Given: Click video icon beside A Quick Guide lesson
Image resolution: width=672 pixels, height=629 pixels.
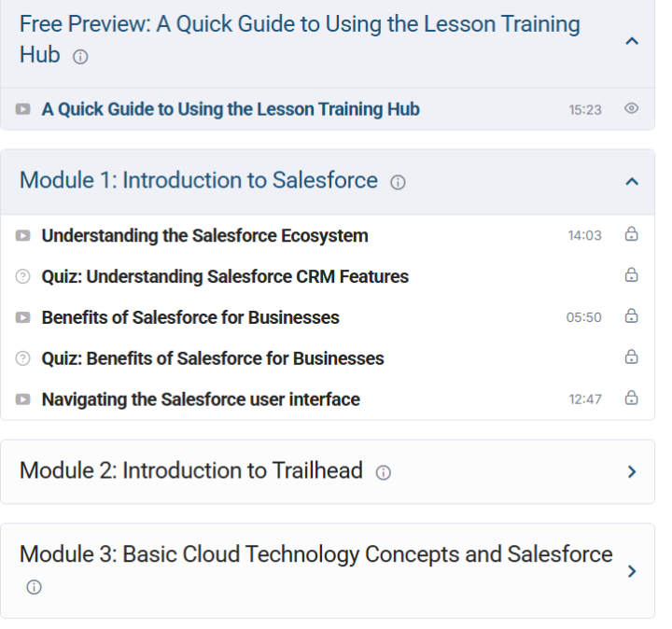Looking at the screenshot, I should coord(22,109).
